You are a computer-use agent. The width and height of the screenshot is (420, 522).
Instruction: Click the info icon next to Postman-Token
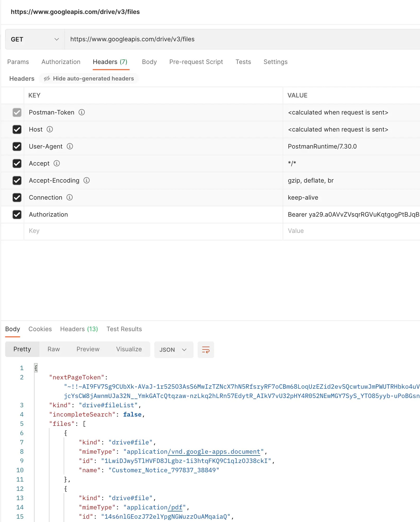(x=82, y=112)
